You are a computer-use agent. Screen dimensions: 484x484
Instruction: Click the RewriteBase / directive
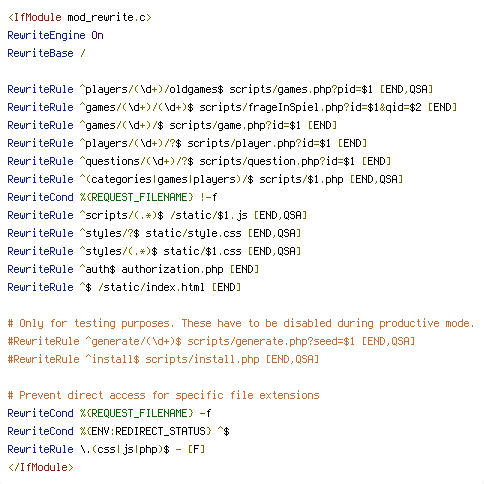click(x=46, y=53)
